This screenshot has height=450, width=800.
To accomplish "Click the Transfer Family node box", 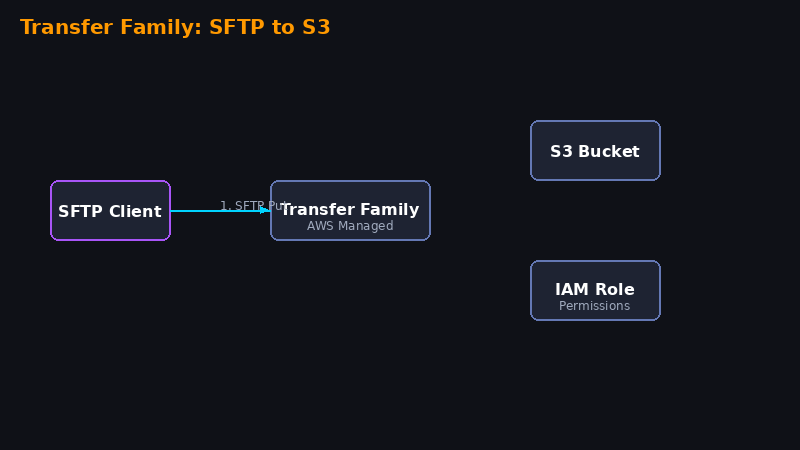I will pyautogui.click(x=350, y=210).
